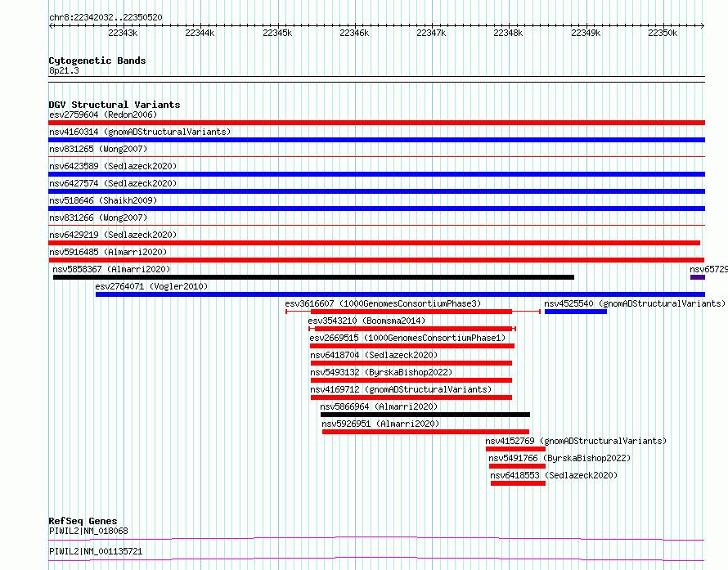Select the blue bar for esv2764071

(x=400, y=294)
